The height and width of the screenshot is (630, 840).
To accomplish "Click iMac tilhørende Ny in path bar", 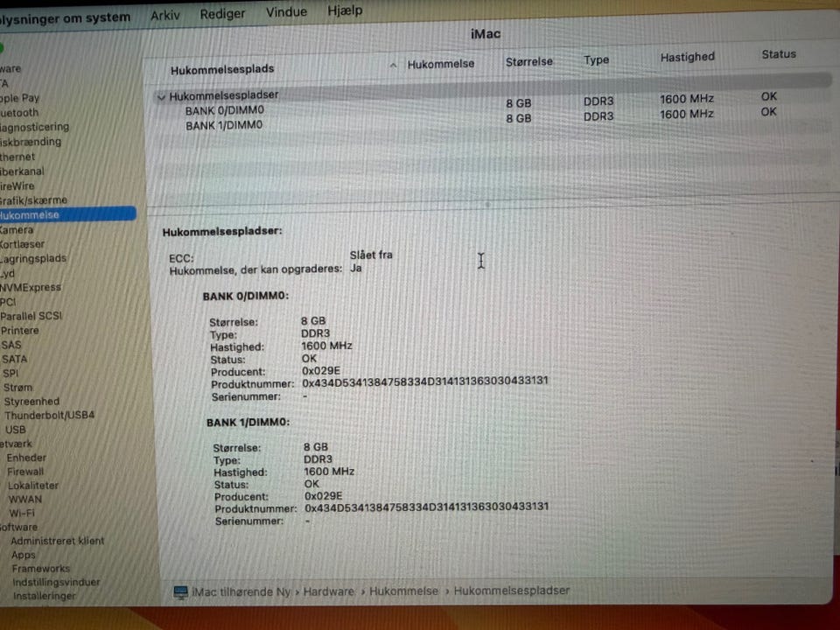I will [241, 592].
